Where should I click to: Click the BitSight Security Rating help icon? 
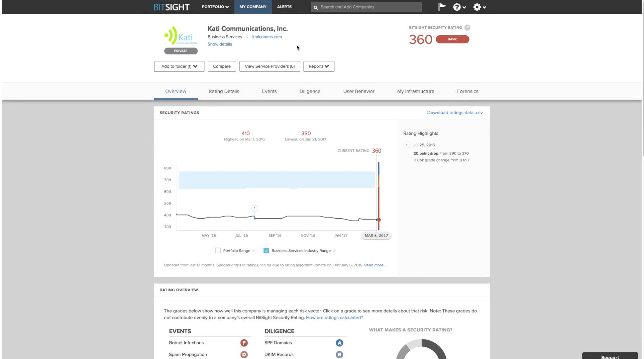467,28
